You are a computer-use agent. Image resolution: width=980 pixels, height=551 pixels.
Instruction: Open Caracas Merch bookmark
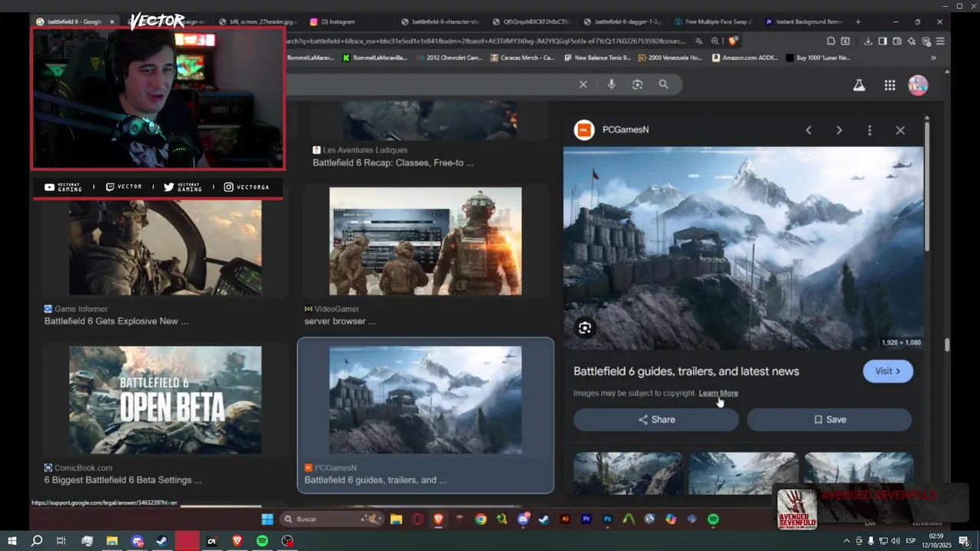pos(521,57)
